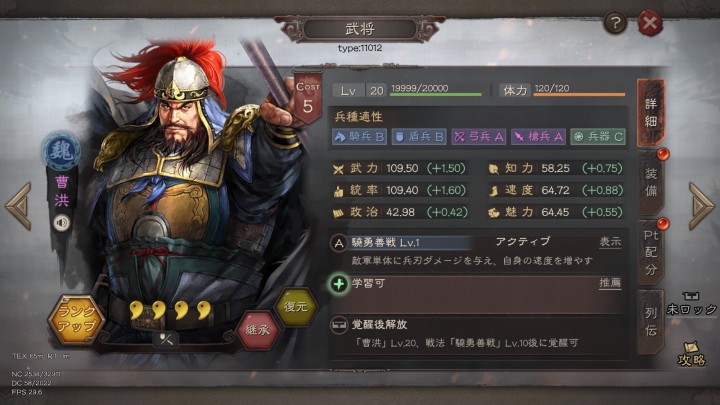This screenshot has height=405, width=720.
Task: Tap the crossed weapons icon below stars
Action: (166, 339)
